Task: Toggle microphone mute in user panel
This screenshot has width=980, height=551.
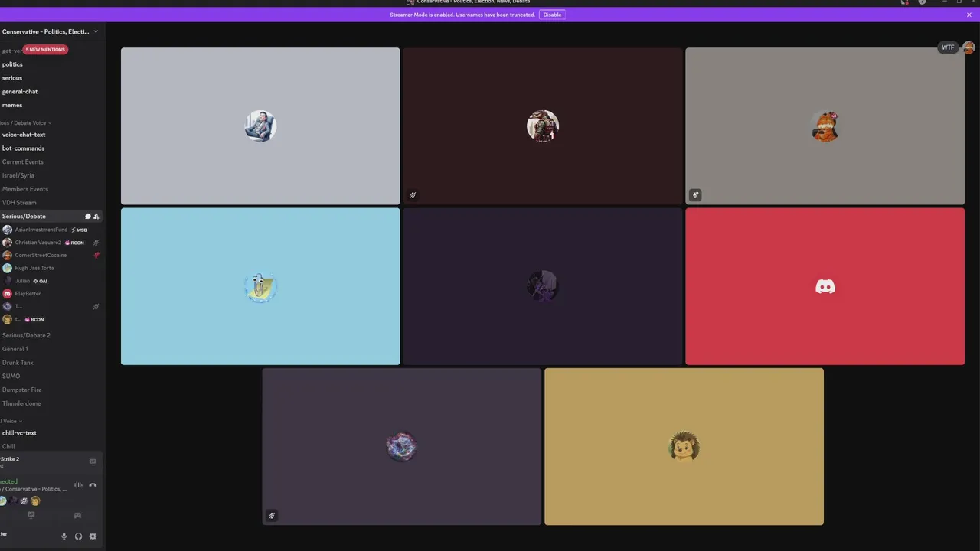Action: pos(64,536)
